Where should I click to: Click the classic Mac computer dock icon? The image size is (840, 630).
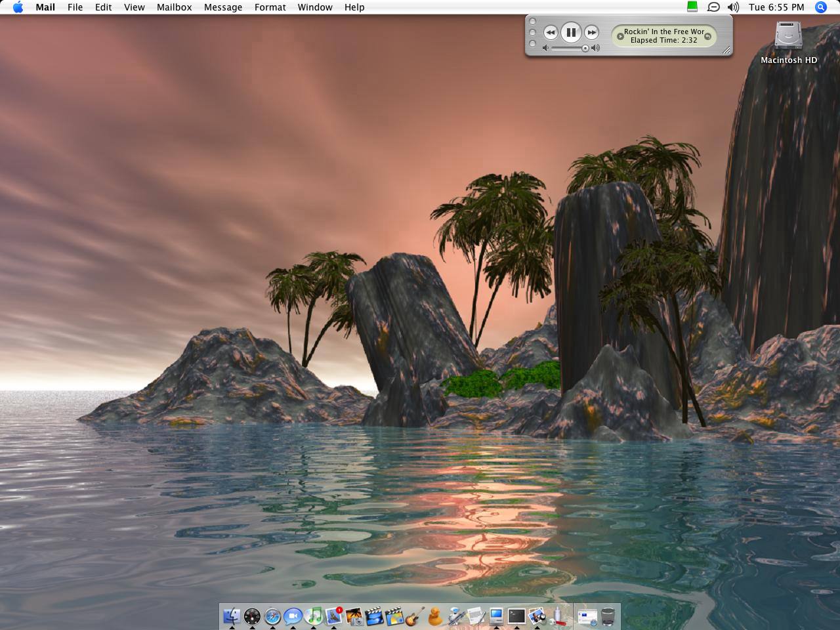tap(496, 616)
